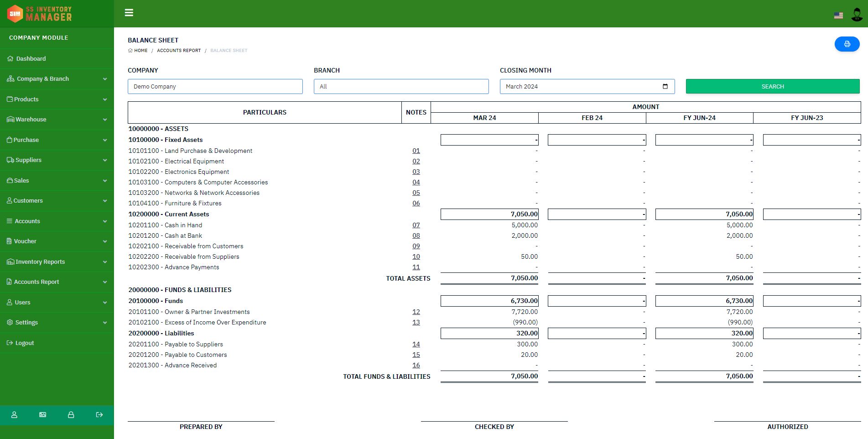
Task: Open note 07 for Cash in Hand
Action: (416, 225)
